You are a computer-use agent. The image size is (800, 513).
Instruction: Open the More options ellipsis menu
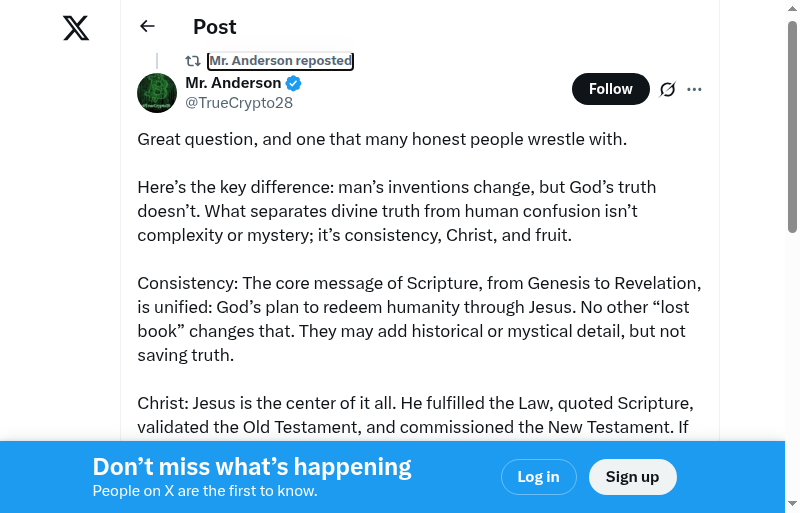[695, 89]
